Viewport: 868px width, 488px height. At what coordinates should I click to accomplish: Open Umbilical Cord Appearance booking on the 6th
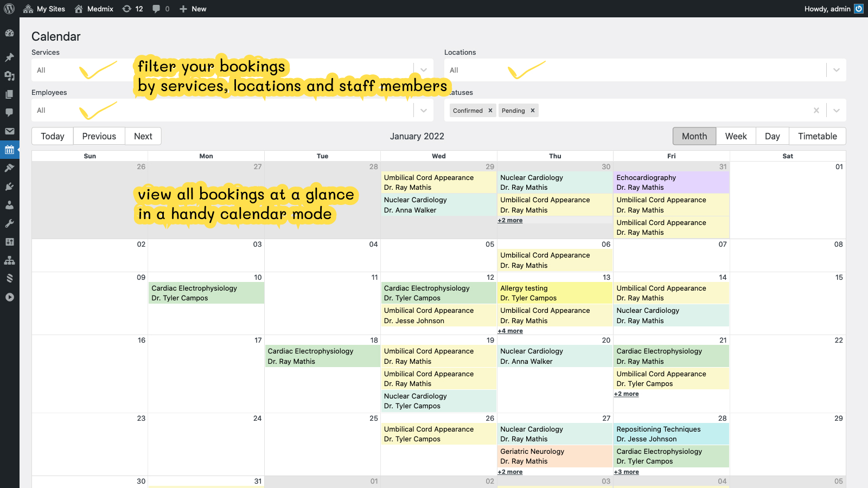click(x=555, y=260)
